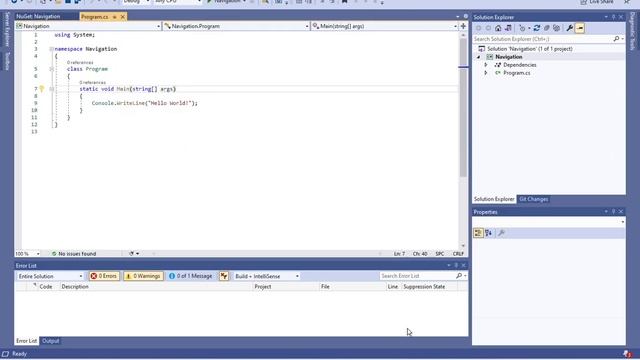Switch to the Git Changes tab
Image resolution: width=640 pixels, height=360 pixels.
click(533, 199)
